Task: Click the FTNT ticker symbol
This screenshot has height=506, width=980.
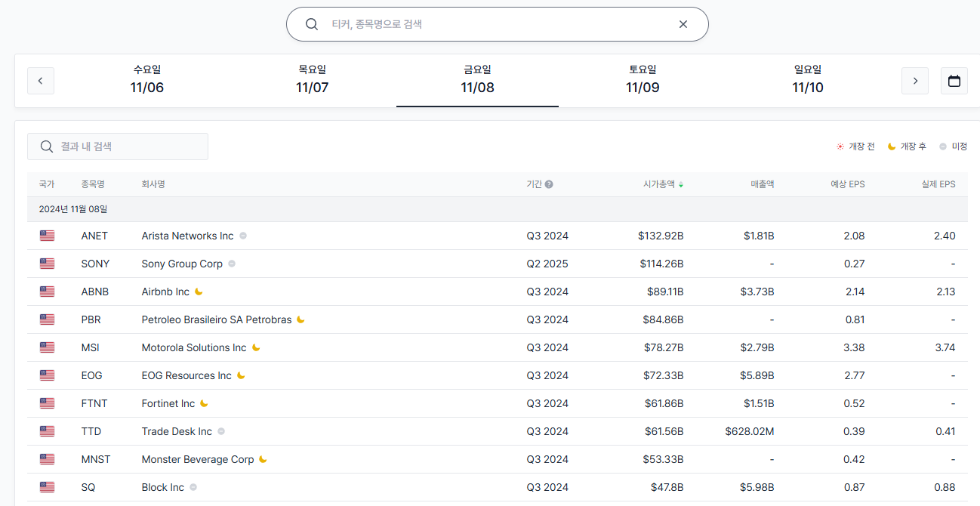Action: click(x=94, y=403)
